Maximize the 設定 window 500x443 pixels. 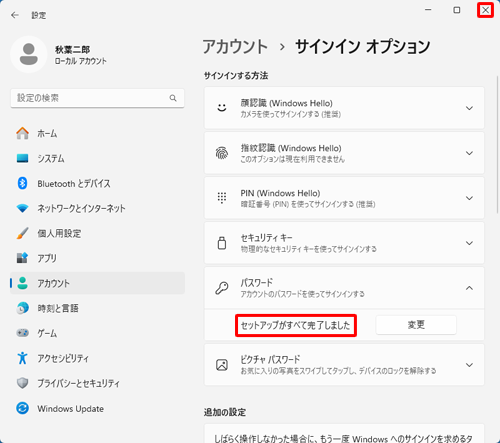pyautogui.click(x=457, y=10)
